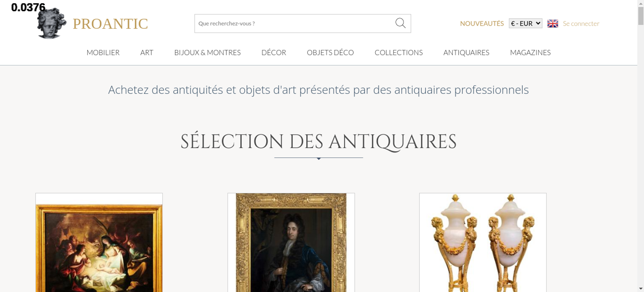
Task: Open the DÉCOR menu
Action: pyautogui.click(x=274, y=52)
